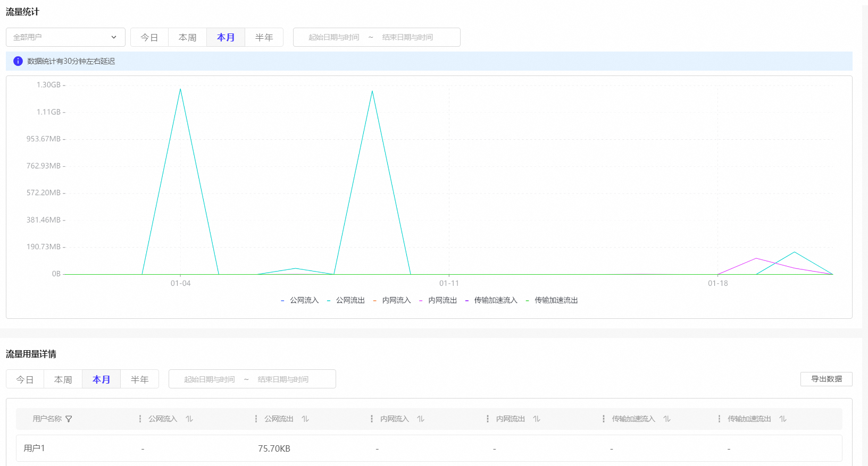Click the 流量统计 page heading
This screenshot has height=466, width=868.
[22, 12]
